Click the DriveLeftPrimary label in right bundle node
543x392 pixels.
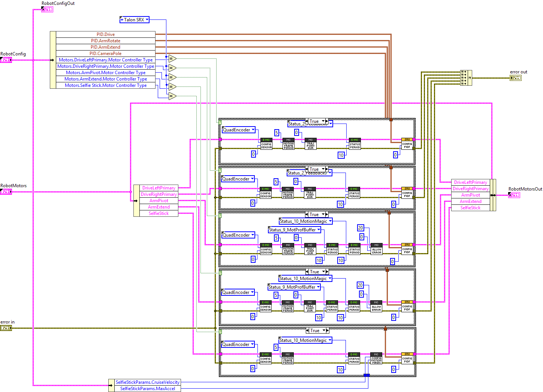coord(470,182)
